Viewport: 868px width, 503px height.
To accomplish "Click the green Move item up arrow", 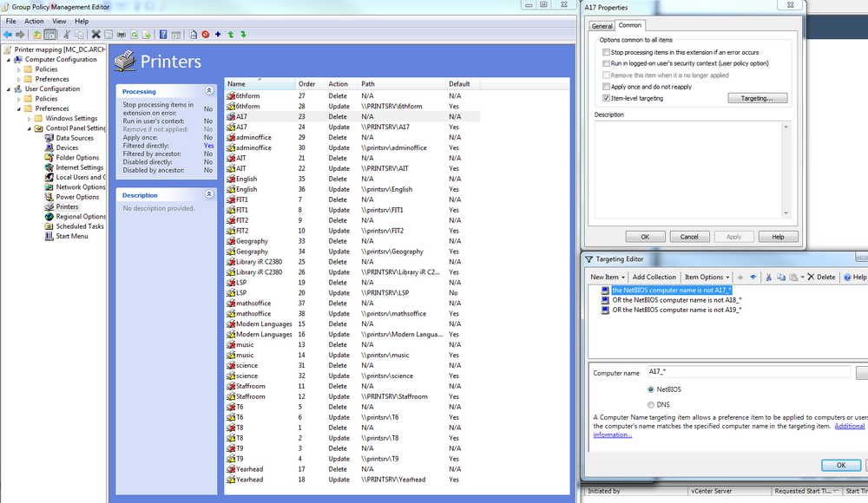I will point(231,35).
